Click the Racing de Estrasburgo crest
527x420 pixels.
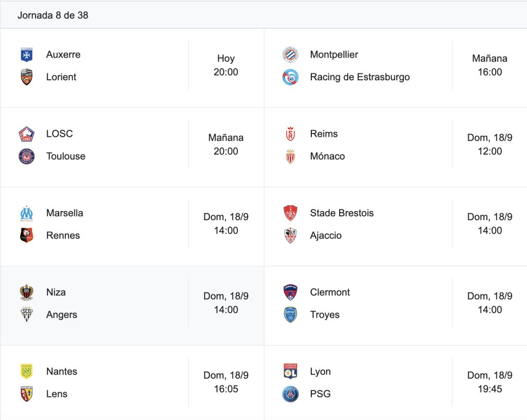click(290, 77)
